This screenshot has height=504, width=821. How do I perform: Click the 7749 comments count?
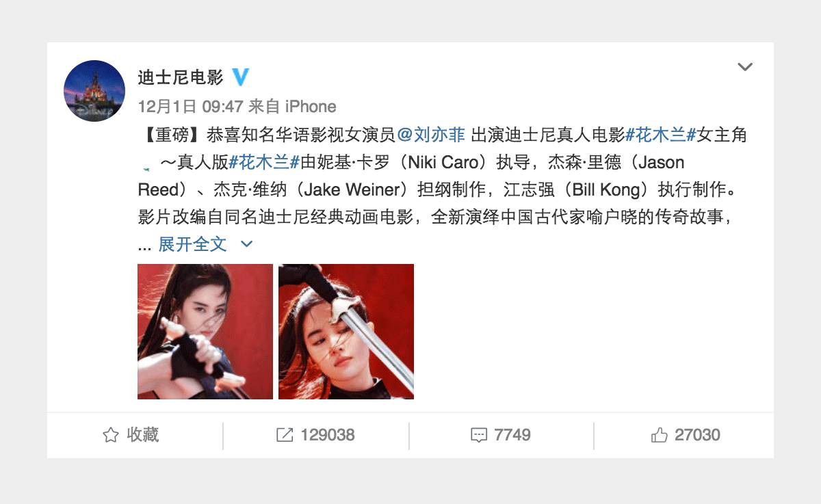512,435
